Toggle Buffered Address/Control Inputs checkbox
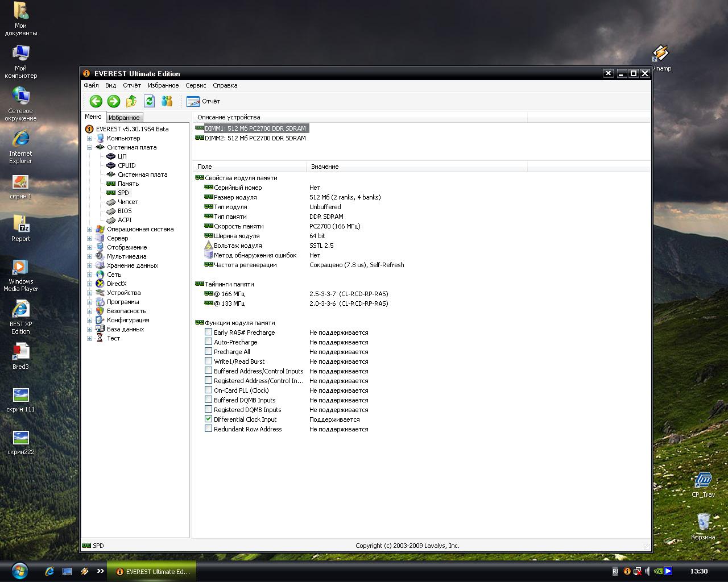 (208, 371)
